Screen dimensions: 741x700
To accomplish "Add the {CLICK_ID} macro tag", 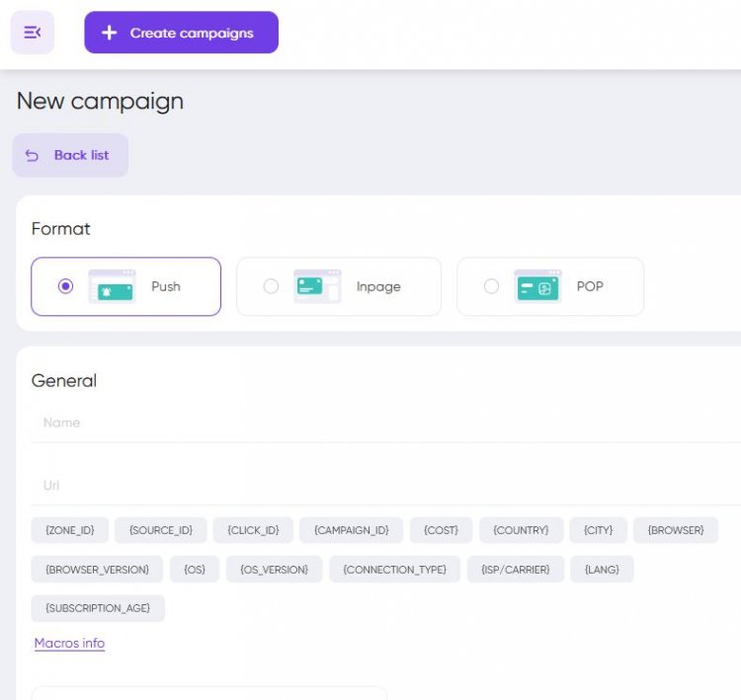I will 253,530.
